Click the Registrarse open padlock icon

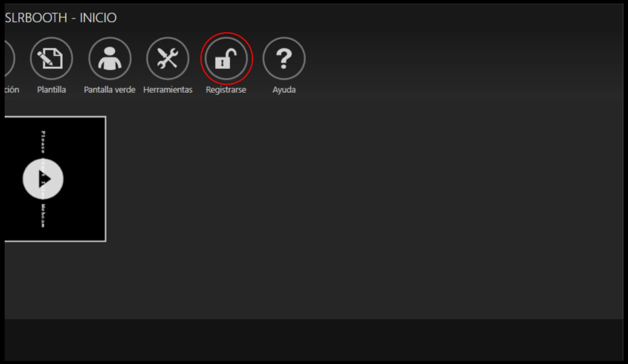tap(226, 59)
